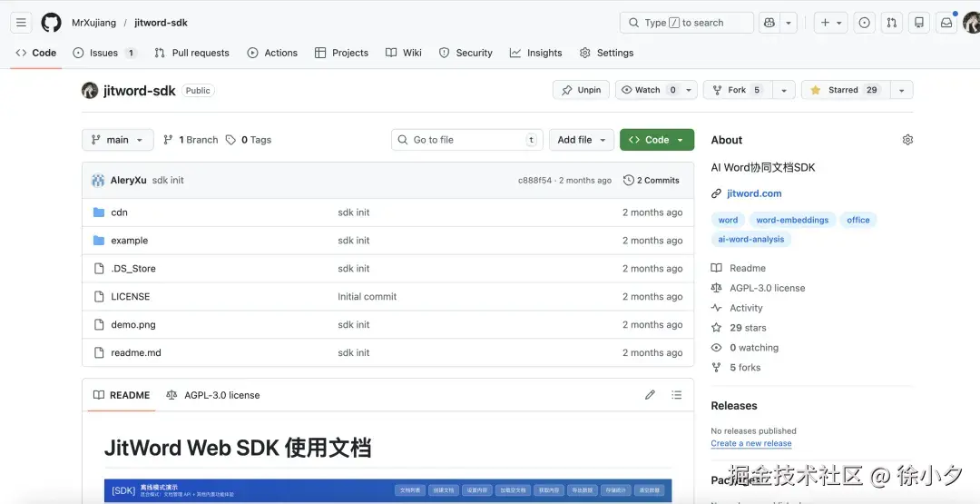Open the Projects tab
The height and width of the screenshot is (504, 980).
click(341, 53)
